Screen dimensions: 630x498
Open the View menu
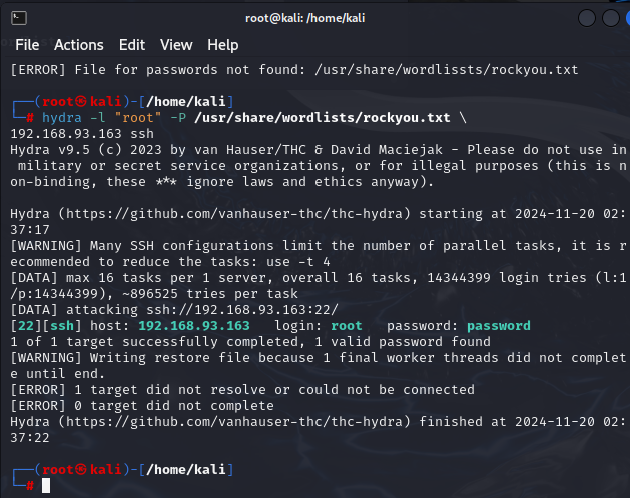[176, 45]
